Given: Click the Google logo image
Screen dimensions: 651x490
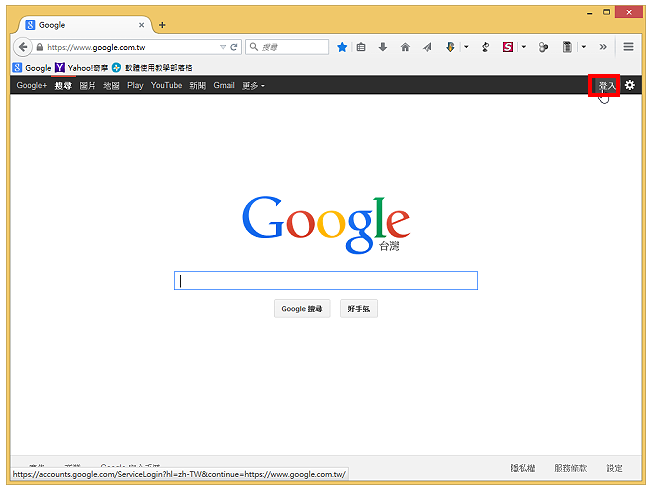Looking at the screenshot, I should (326, 225).
